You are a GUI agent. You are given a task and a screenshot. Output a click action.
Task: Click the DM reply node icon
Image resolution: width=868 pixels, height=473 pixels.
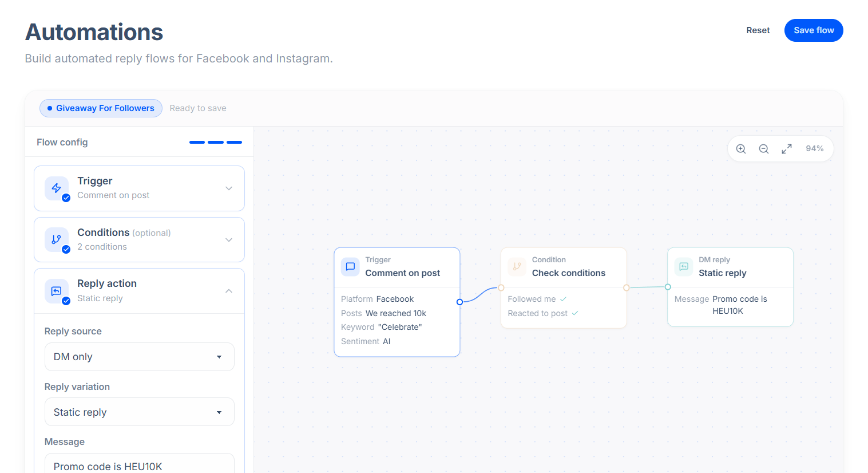click(x=684, y=267)
